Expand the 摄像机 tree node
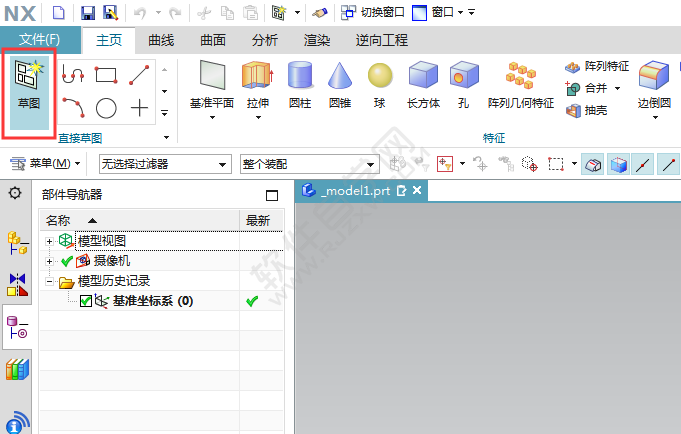 (50, 261)
